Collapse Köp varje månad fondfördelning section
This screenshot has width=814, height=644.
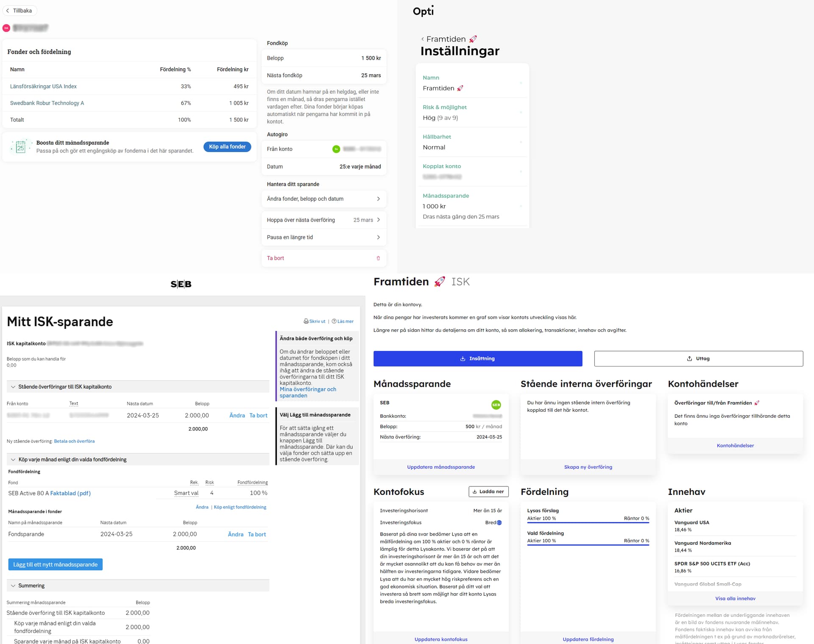pos(13,460)
